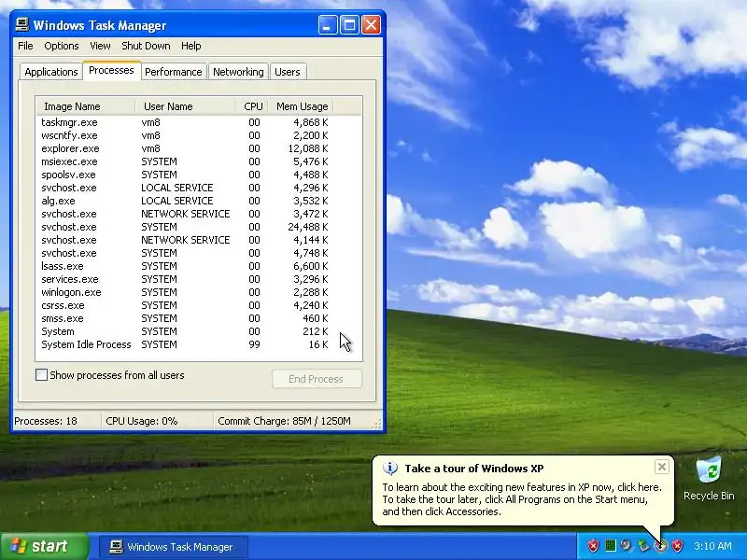Select the Processes tab
747x560 pixels.
(x=111, y=71)
